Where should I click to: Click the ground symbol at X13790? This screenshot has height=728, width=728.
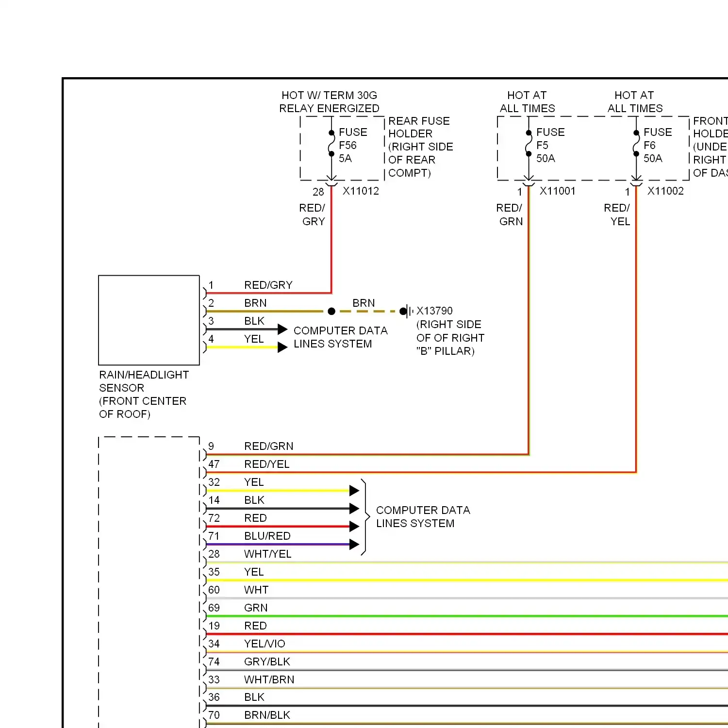pyautogui.click(x=407, y=311)
